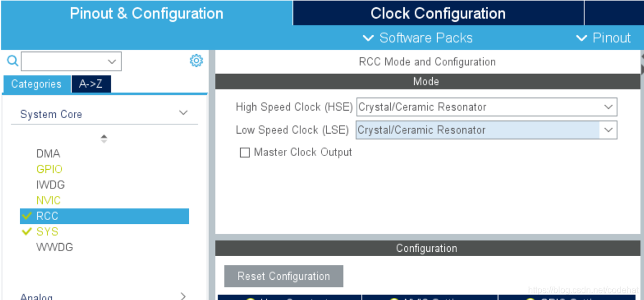This screenshot has height=300, width=644.
Task: Open the settings gear icon
Action: 196,61
